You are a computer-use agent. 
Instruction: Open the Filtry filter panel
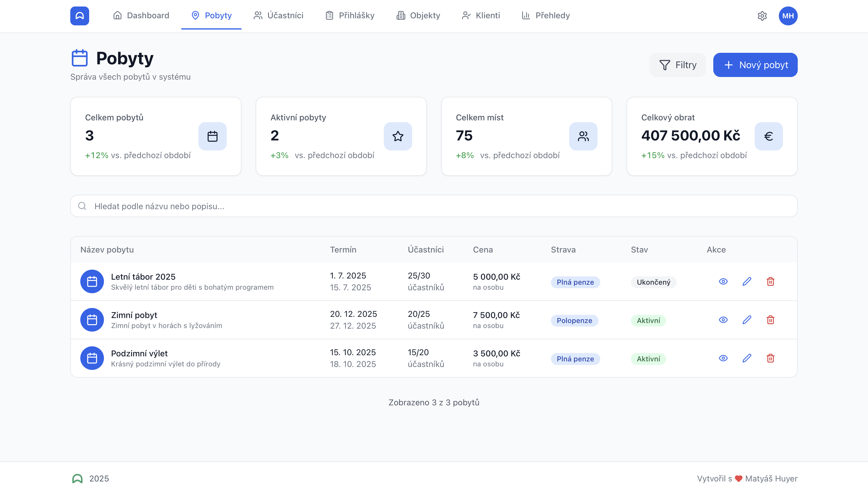(678, 65)
